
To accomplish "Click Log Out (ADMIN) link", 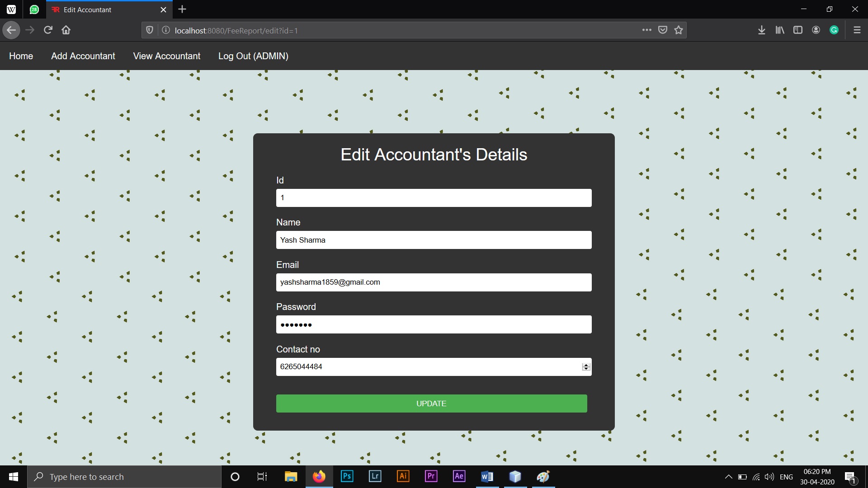I will pyautogui.click(x=253, y=56).
